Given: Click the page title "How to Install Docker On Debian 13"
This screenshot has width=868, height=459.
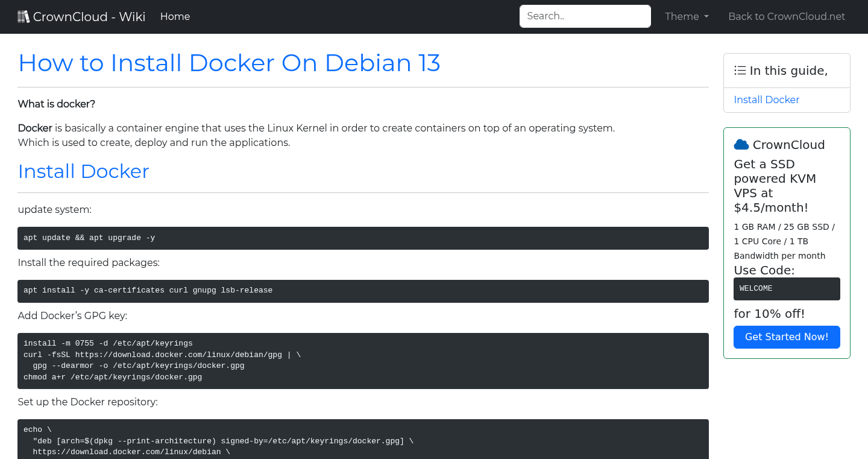Looking at the screenshot, I should pos(229,63).
